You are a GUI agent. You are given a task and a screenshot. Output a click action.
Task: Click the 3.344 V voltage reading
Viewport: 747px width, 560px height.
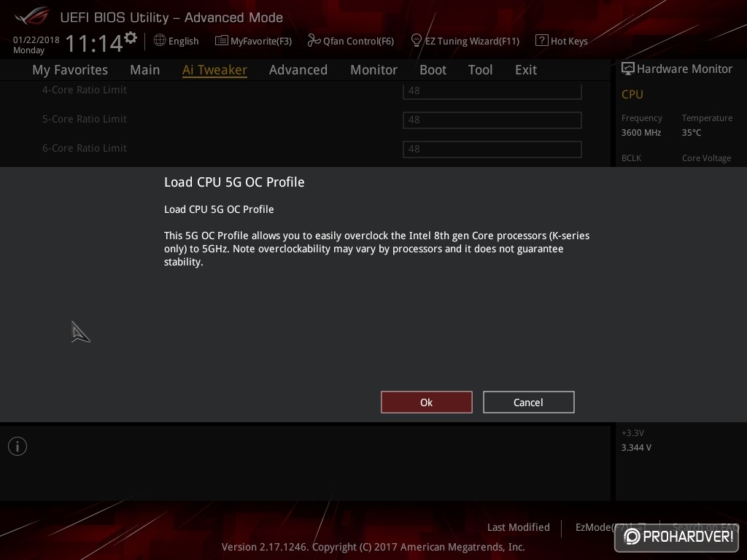(636, 447)
